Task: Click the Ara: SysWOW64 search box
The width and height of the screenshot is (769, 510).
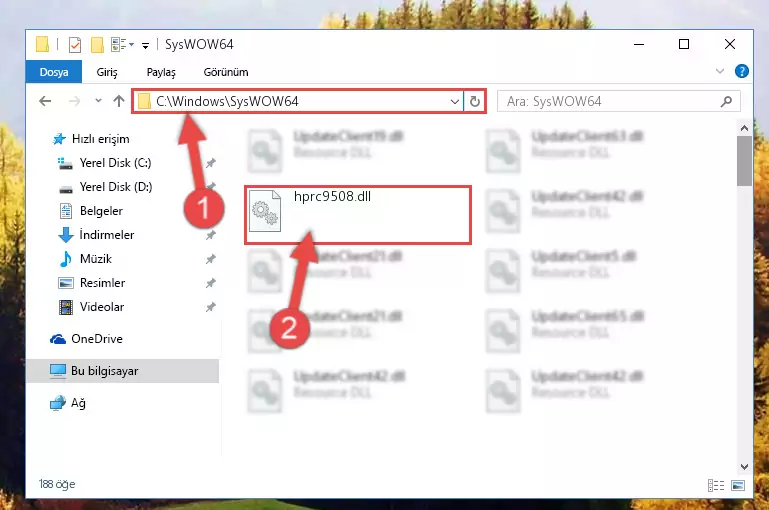Action: [618, 102]
